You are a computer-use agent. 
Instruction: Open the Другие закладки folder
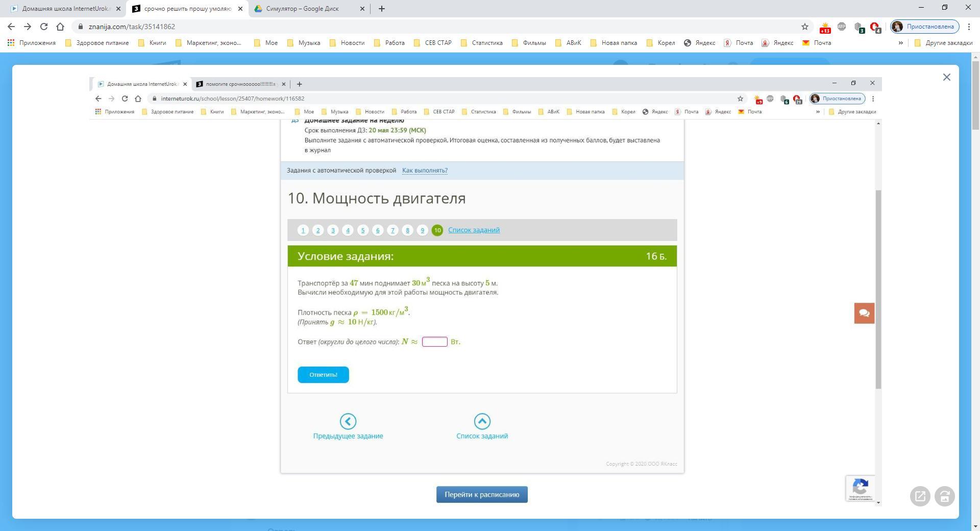[x=943, y=43]
